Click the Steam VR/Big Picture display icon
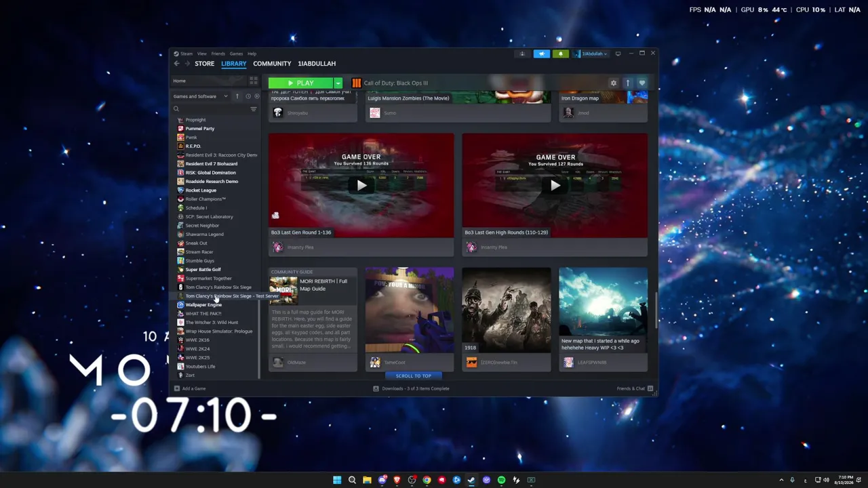 [x=618, y=54]
